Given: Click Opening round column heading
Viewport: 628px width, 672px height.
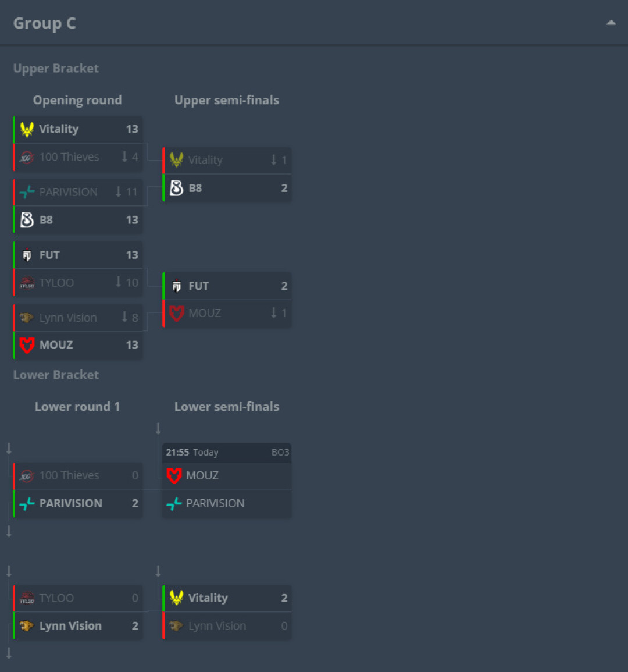Looking at the screenshot, I should point(77,100).
